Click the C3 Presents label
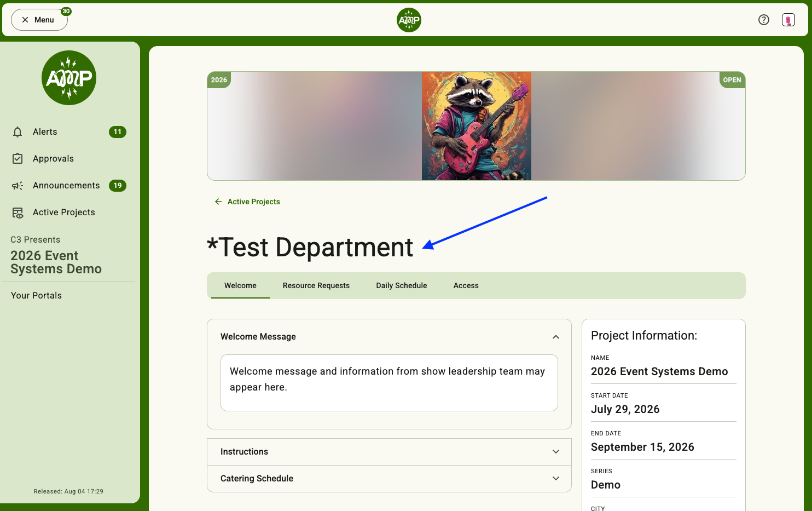This screenshot has height=511, width=812. [x=36, y=240]
